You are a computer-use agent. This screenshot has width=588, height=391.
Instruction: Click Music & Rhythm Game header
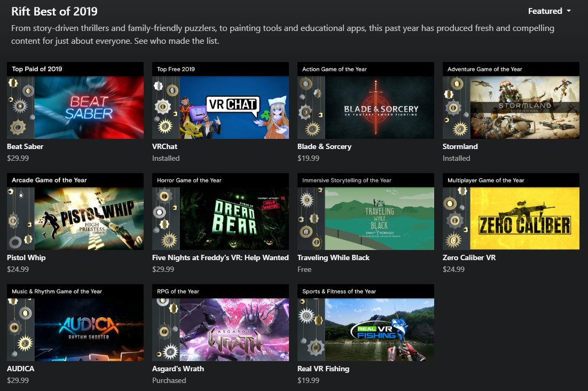point(57,291)
